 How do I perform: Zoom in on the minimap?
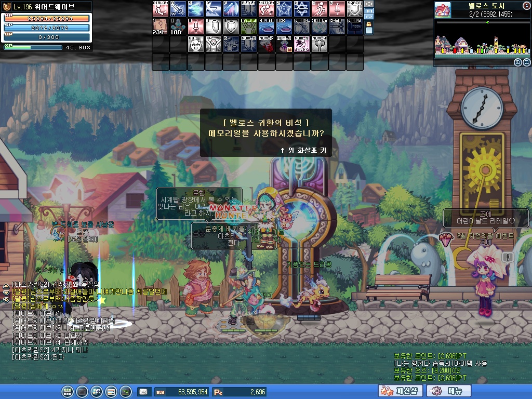point(517,62)
